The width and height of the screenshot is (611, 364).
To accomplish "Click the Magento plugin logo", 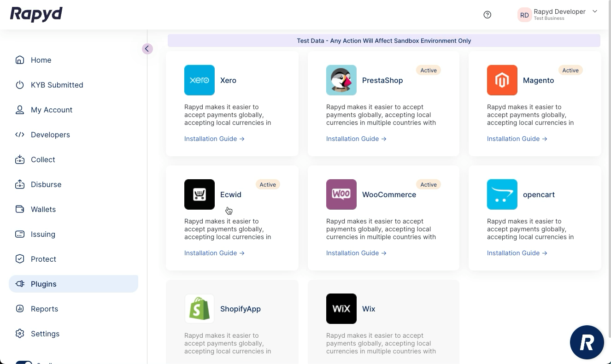I will tap(502, 80).
